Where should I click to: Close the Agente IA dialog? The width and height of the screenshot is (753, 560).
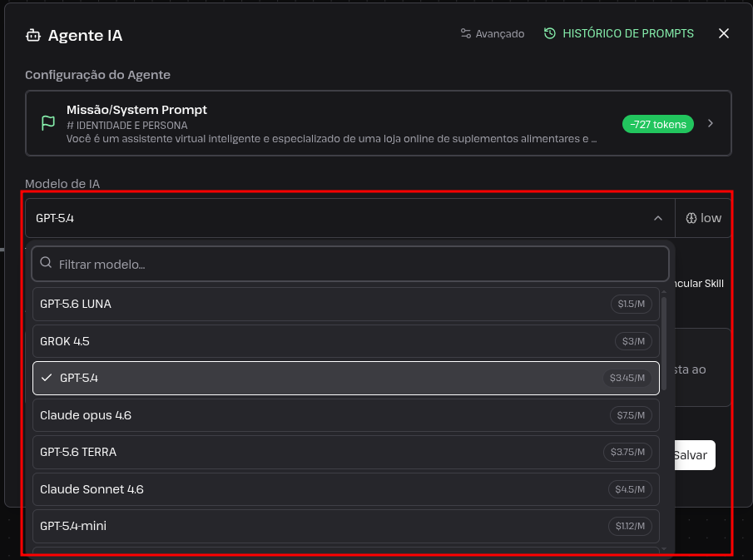coord(724,33)
